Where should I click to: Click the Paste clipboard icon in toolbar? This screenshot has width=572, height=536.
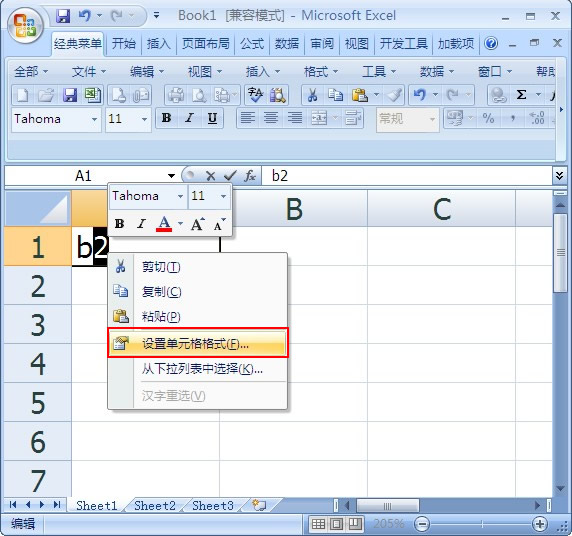359,95
